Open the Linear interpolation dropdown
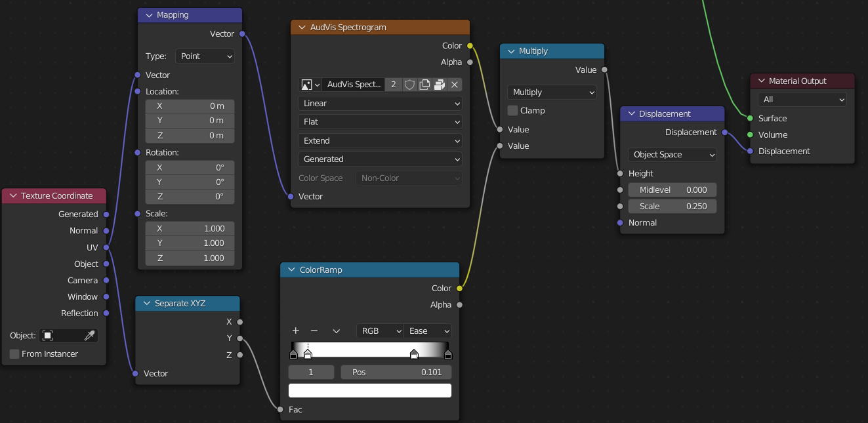868x423 pixels. tap(380, 104)
